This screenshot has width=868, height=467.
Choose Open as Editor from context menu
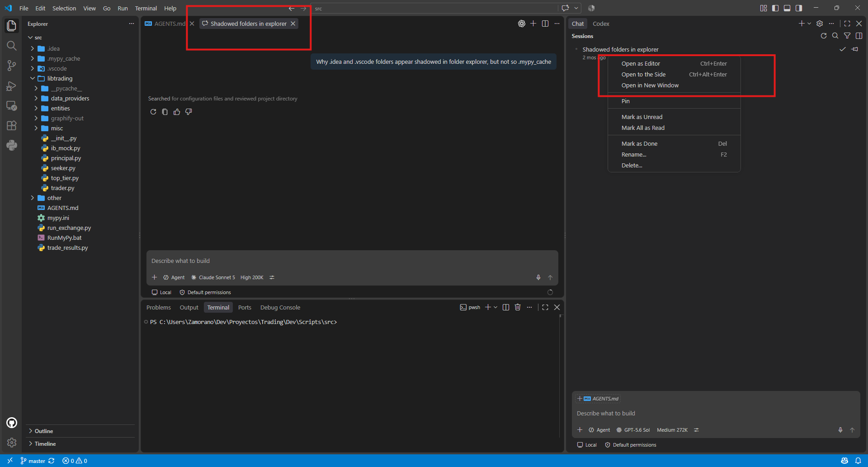coord(674,64)
